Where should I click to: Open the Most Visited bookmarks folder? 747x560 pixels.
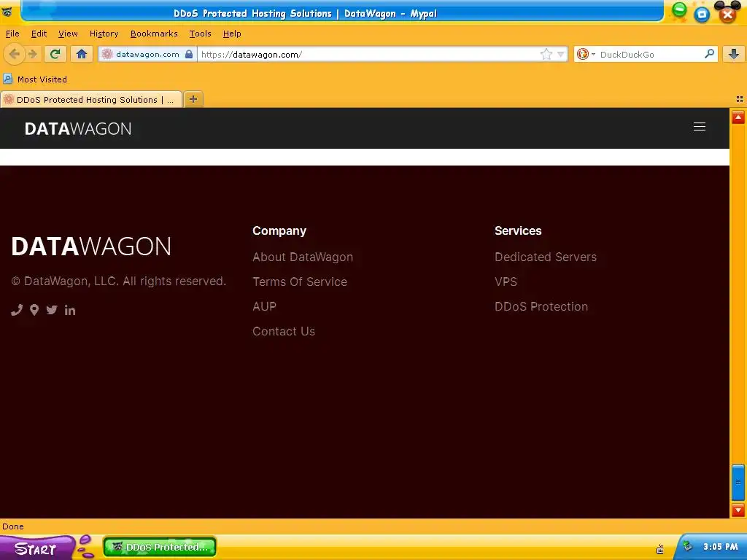pyautogui.click(x=35, y=79)
